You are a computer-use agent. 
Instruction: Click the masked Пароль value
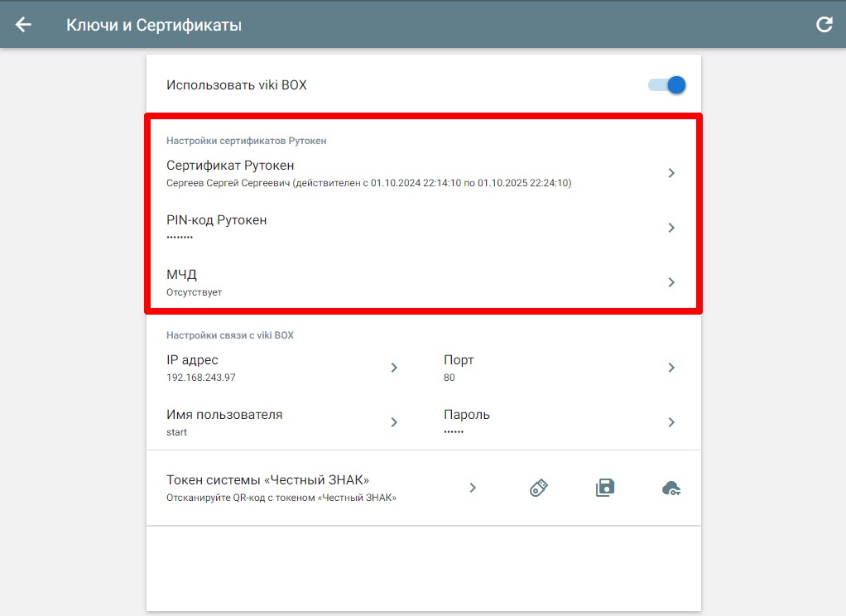coord(454,432)
